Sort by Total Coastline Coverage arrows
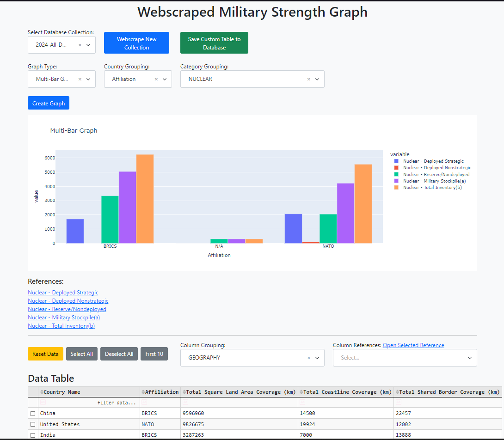The image size is (504, 440). [x=301, y=392]
